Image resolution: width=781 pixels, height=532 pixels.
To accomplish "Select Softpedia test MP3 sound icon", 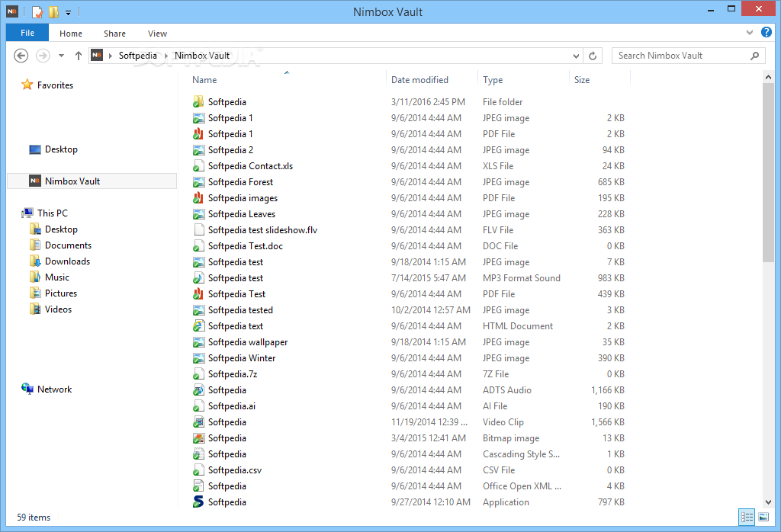I will pos(198,277).
